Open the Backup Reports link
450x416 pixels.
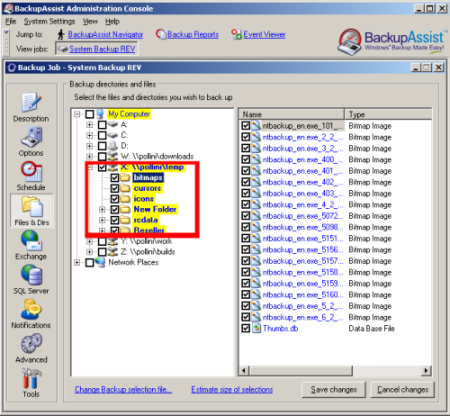point(193,34)
